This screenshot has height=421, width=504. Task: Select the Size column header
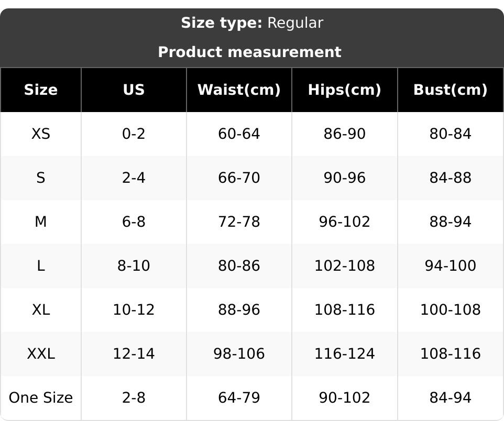click(x=41, y=90)
